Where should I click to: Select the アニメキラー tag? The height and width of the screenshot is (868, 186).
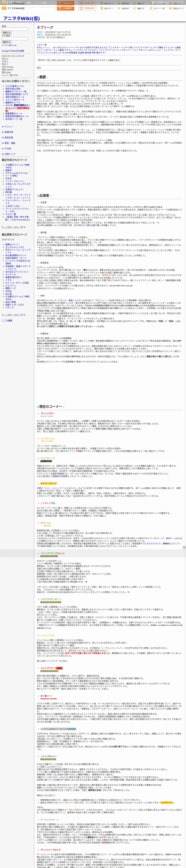114,47
